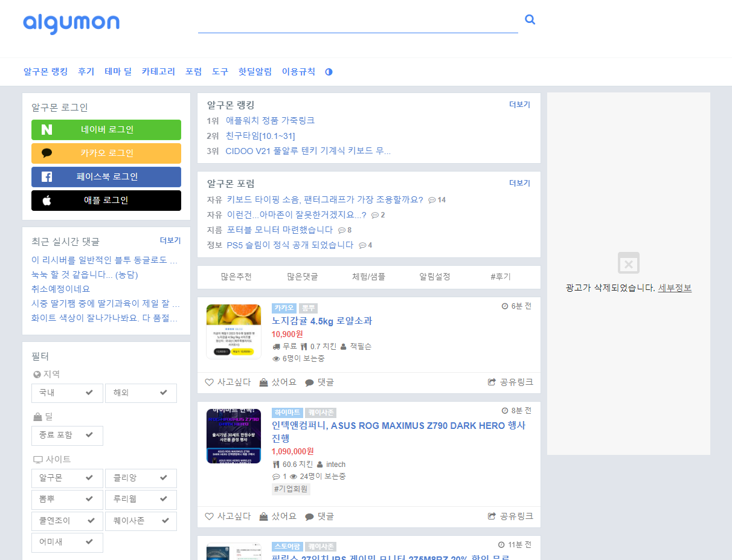Switch to the 많은댓글 tab
The height and width of the screenshot is (560, 732).
[x=303, y=276]
